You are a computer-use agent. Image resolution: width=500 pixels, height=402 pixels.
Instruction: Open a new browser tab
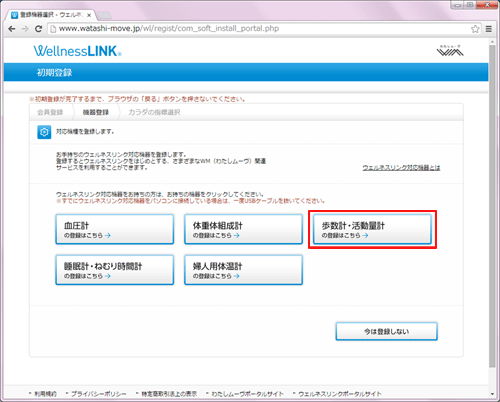tap(105, 15)
